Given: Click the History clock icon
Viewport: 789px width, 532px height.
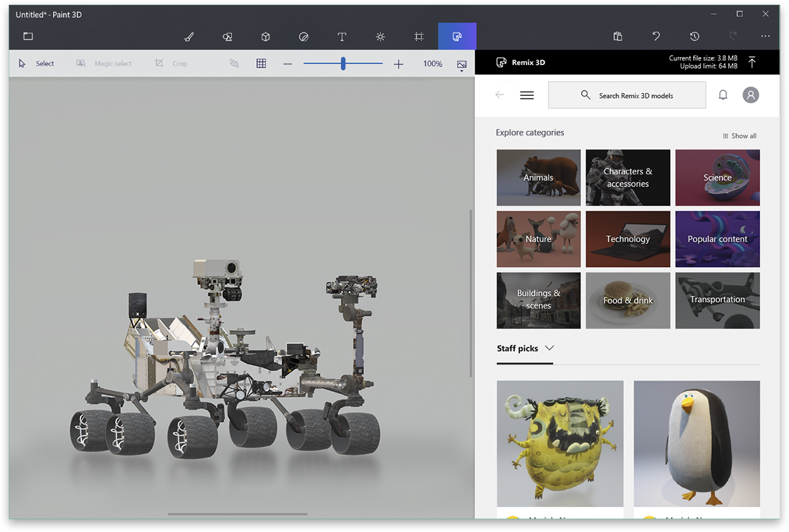Looking at the screenshot, I should tap(694, 36).
